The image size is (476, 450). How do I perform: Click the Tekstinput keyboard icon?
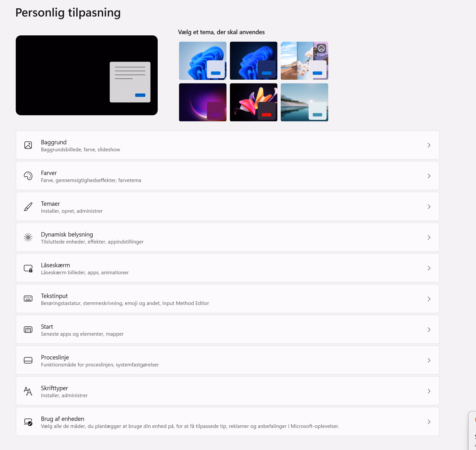28,299
